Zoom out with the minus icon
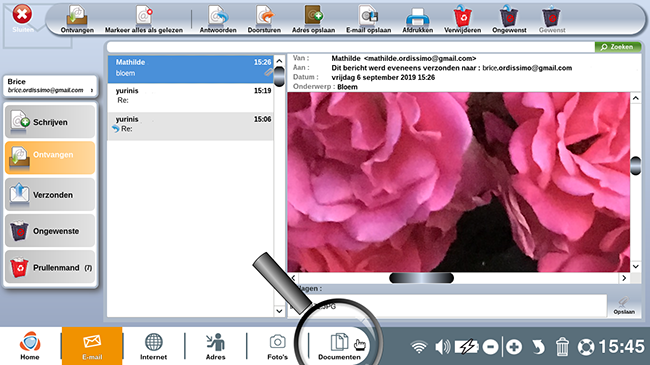 pos(490,347)
